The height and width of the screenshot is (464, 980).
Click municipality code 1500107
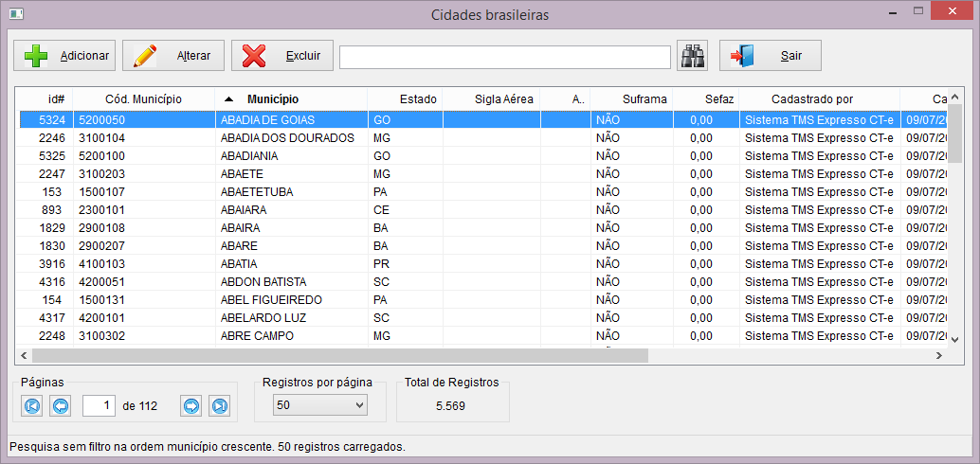tap(101, 191)
